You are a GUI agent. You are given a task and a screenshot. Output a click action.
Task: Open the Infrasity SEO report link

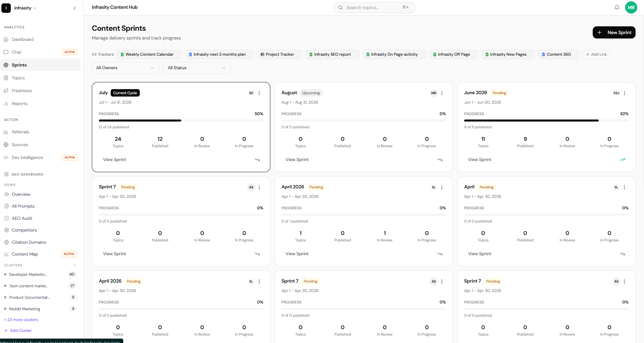(332, 54)
